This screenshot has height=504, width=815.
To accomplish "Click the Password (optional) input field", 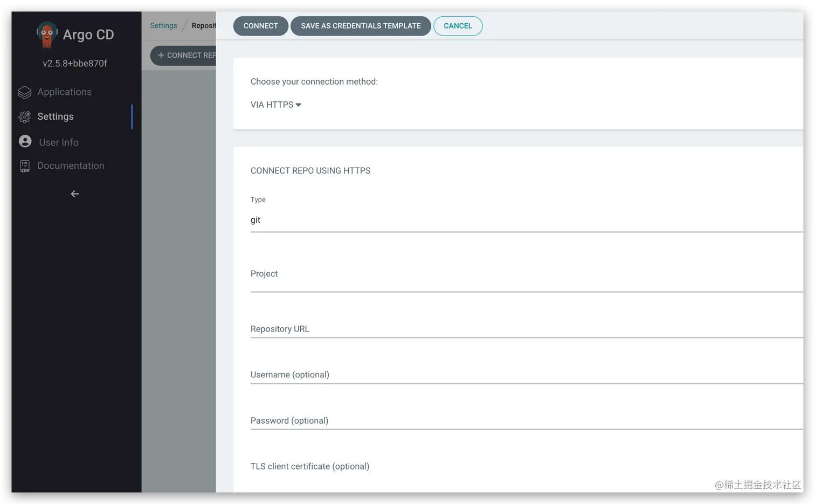I will 527,420.
